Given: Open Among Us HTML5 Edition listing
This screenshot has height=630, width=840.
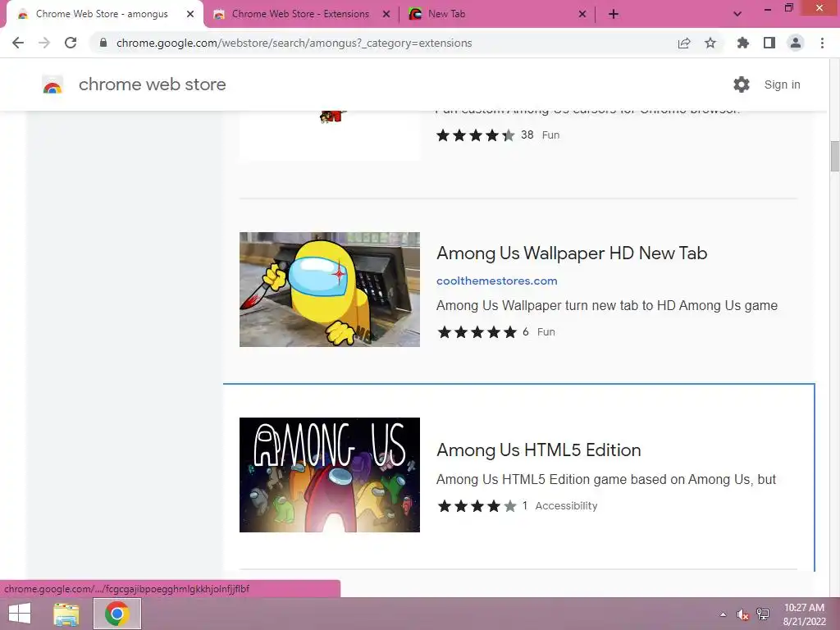Looking at the screenshot, I should tap(538, 450).
